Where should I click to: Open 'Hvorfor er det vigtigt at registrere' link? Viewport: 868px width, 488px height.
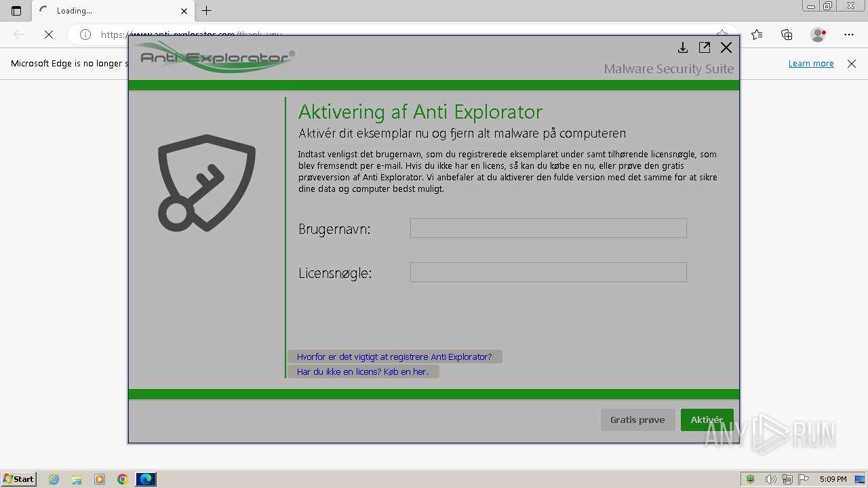pos(394,357)
